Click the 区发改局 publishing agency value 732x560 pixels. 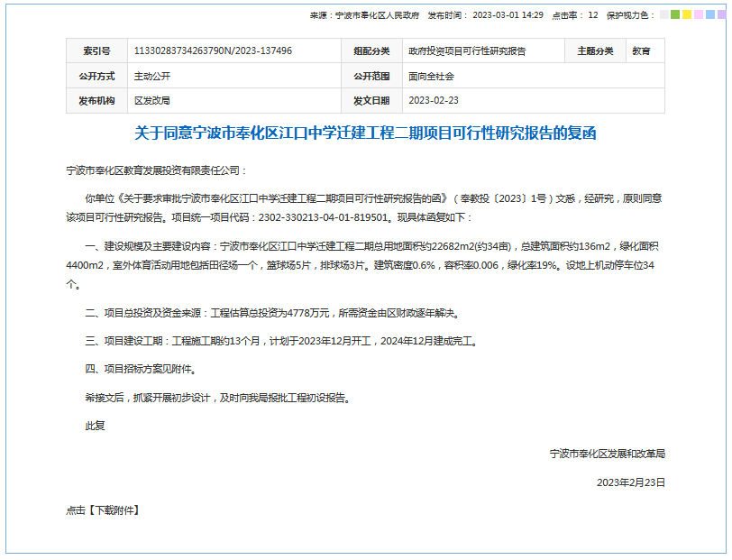click(x=152, y=100)
